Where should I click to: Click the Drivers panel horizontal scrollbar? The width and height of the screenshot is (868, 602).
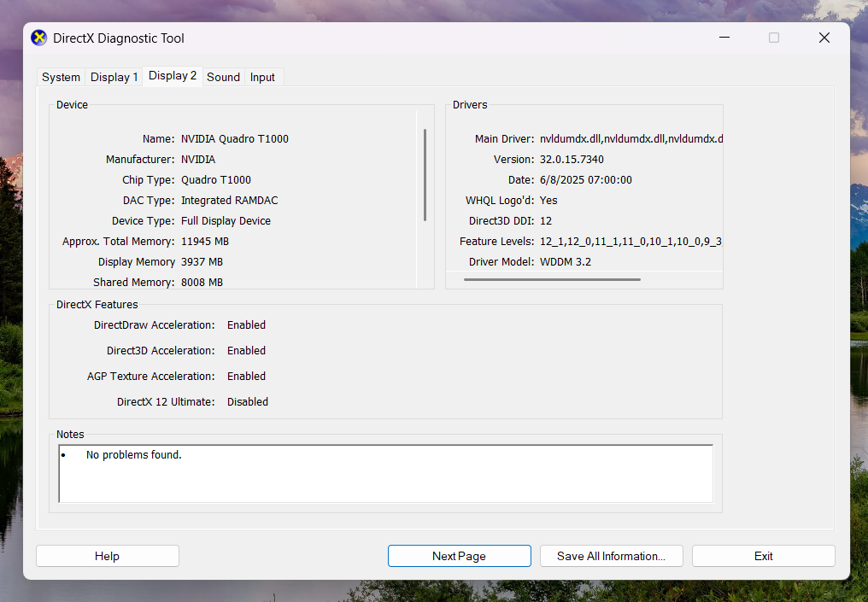coord(552,279)
